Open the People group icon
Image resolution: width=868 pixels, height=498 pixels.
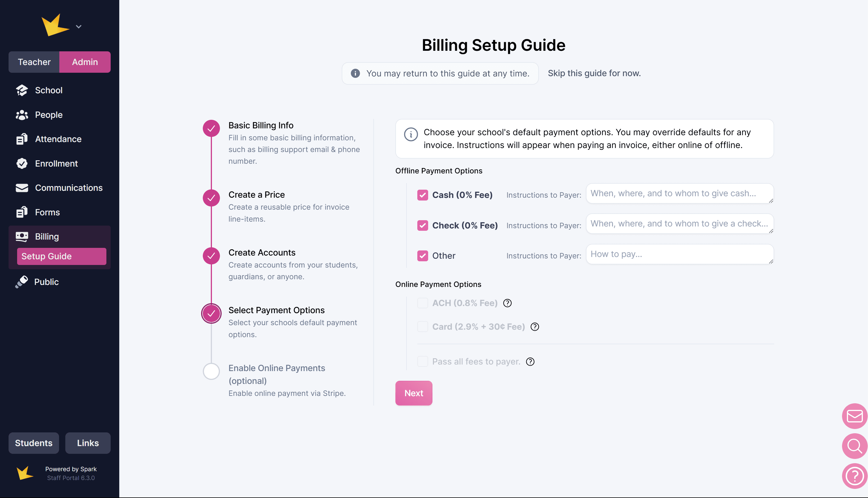(22, 115)
